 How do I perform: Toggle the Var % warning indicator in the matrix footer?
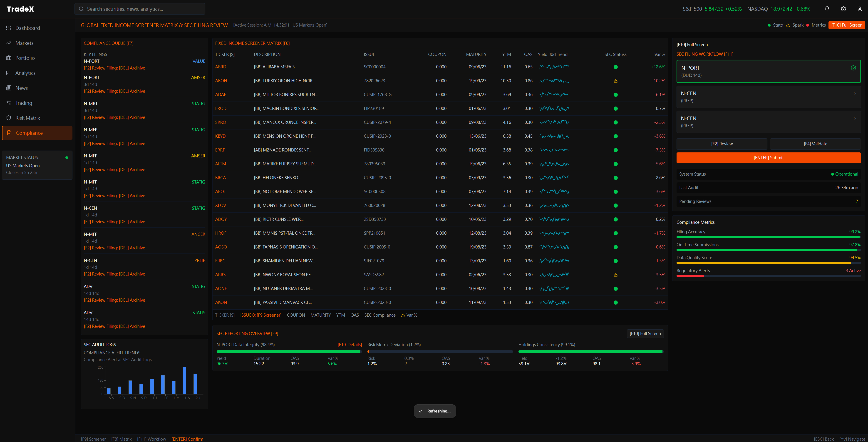(403, 315)
